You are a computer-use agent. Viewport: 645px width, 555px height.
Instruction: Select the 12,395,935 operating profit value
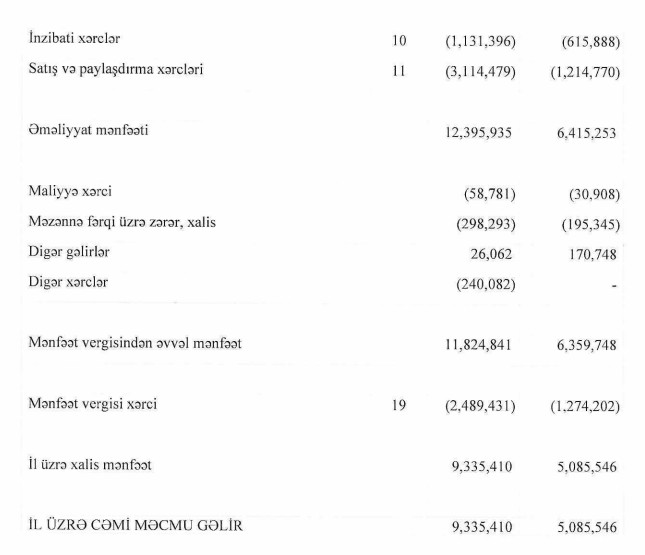tap(478, 133)
